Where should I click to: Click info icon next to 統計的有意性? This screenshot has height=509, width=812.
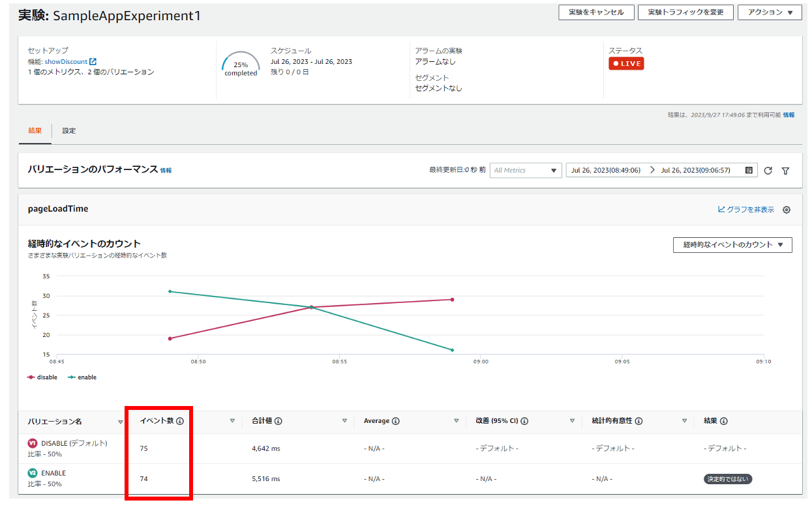pyautogui.click(x=639, y=421)
